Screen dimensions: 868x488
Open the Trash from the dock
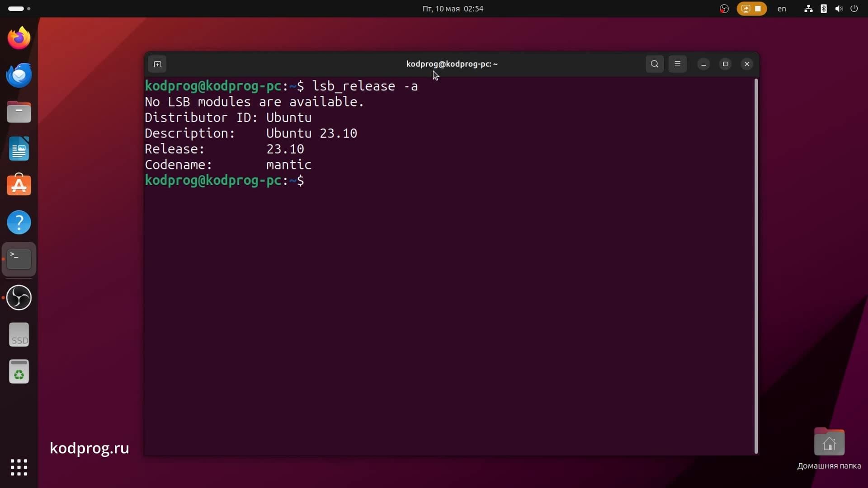(x=19, y=372)
